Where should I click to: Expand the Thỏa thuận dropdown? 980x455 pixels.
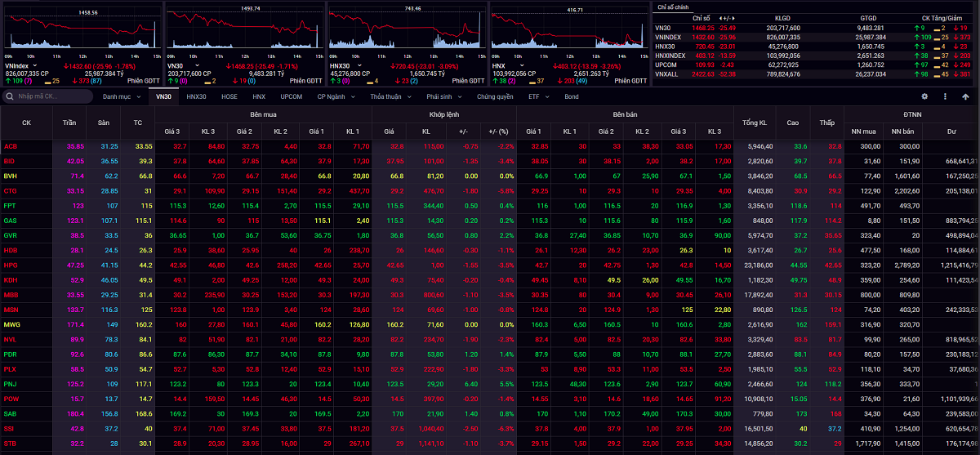pos(390,96)
